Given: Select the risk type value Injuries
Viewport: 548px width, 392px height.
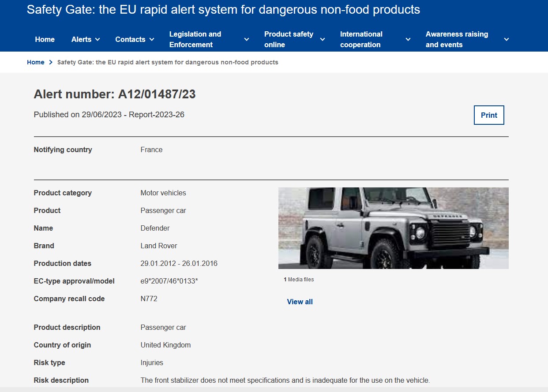Looking at the screenshot, I should pos(152,362).
